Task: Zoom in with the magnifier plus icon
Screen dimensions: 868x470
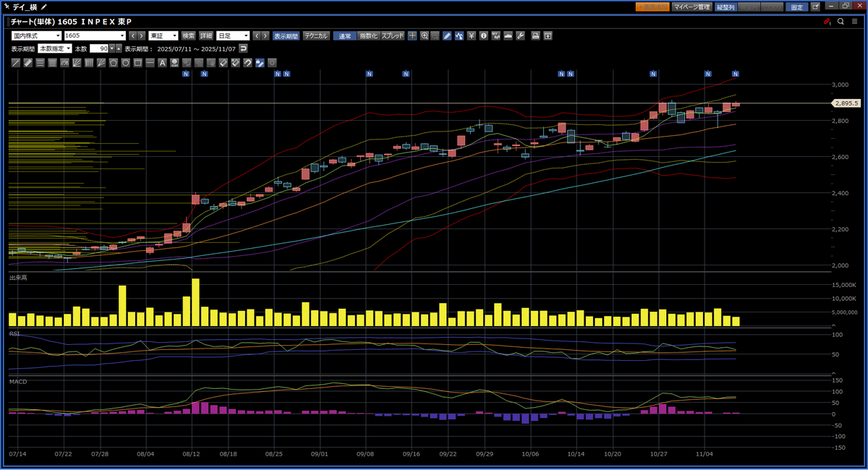Action: point(425,35)
